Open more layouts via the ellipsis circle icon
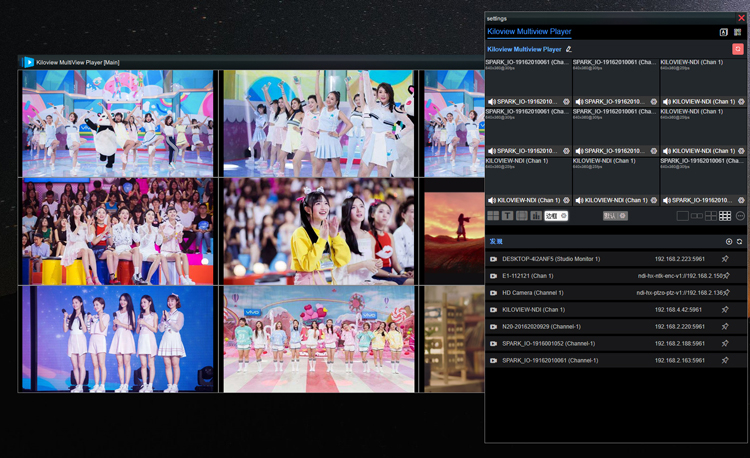Viewport: 750px width, 458px height. click(x=740, y=216)
